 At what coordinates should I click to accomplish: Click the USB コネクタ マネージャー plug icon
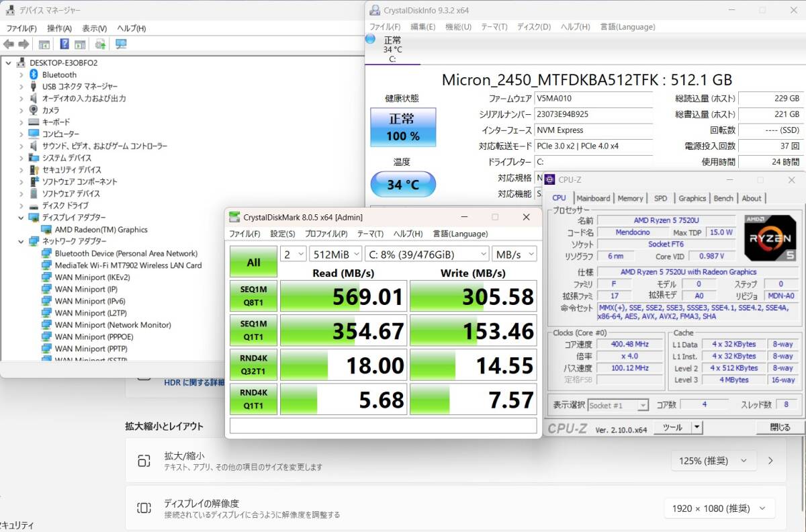pos(34,87)
